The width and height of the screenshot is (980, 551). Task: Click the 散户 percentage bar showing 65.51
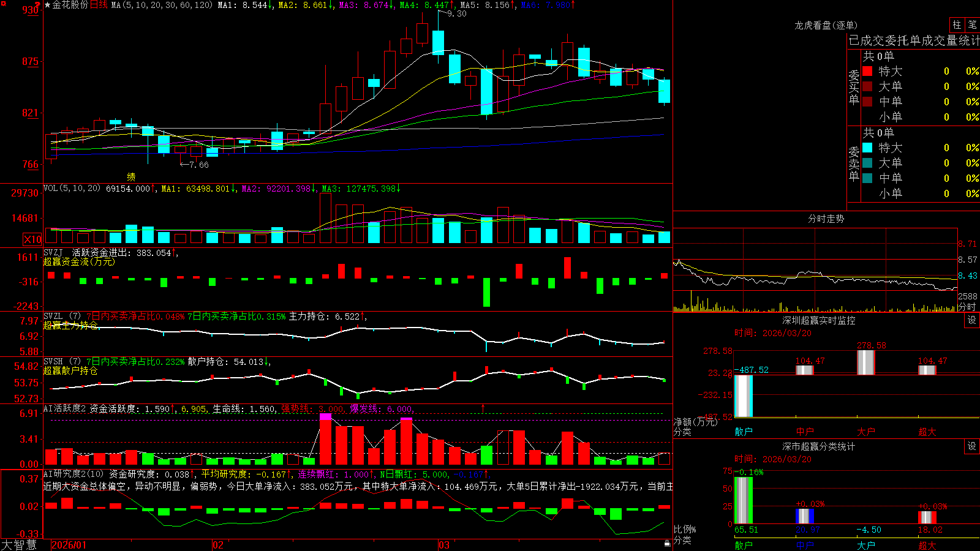tap(743, 500)
